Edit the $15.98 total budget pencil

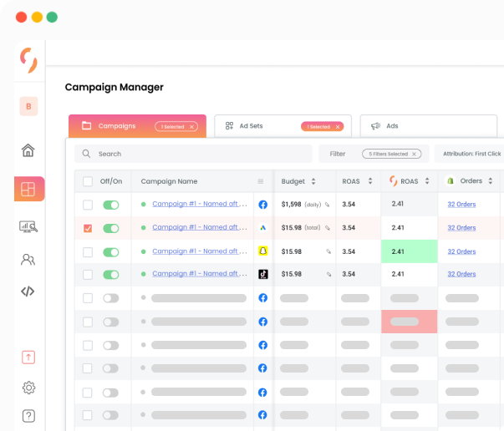pyautogui.click(x=328, y=228)
